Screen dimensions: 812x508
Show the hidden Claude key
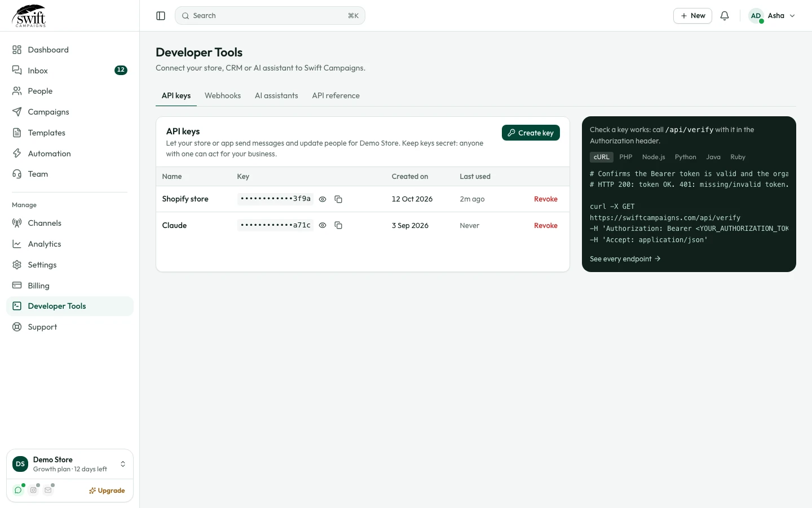[x=323, y=225]
